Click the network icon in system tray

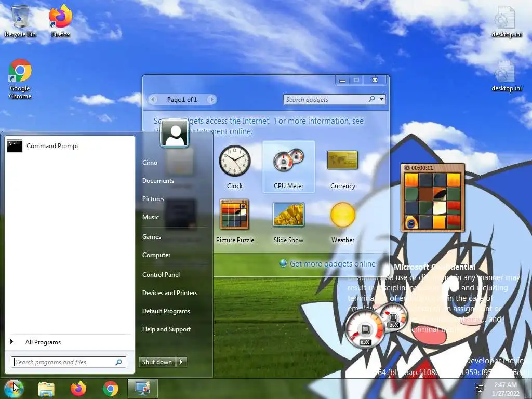coord(480,389)
